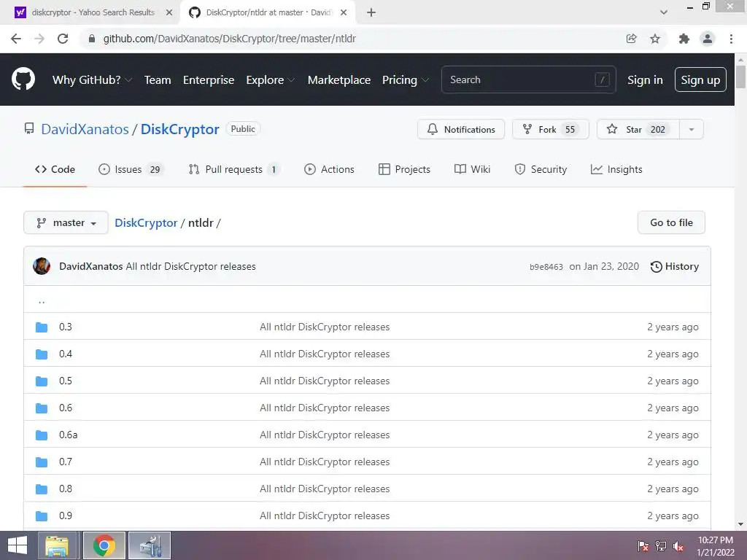Click the lock icon in address bar
747x560 pixels.
point(92,39)
